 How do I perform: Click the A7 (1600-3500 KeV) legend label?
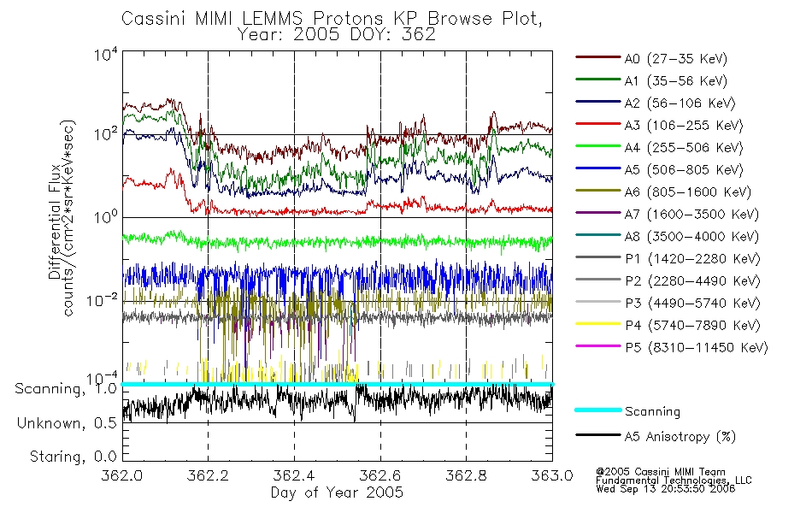691,215
